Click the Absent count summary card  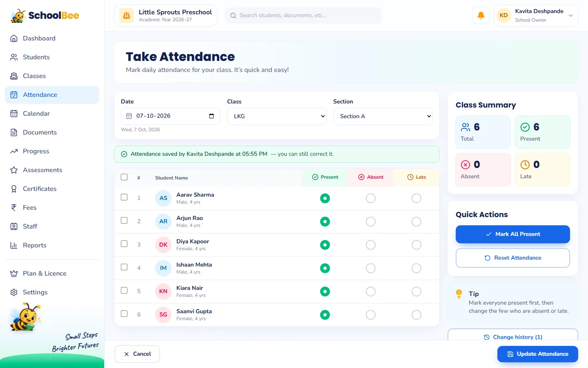pos(483,170)
